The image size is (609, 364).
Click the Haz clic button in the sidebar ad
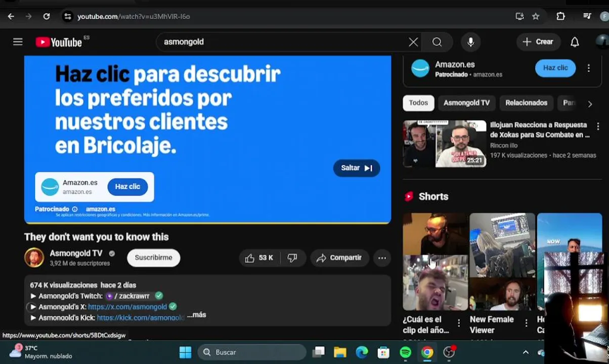coord(555,68)
